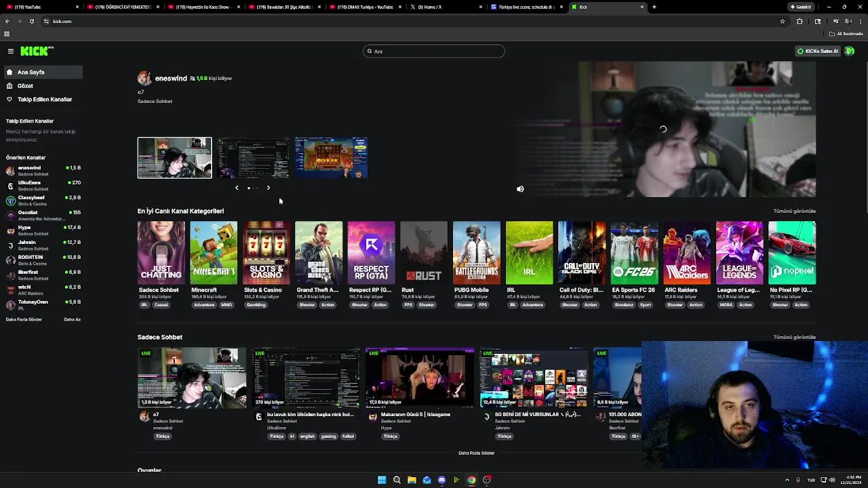Image resolution: width=868 pixels, height=488 pixels.
Task: Open ROSHTEIN channel in recommended list
Action: click(43, 260)
